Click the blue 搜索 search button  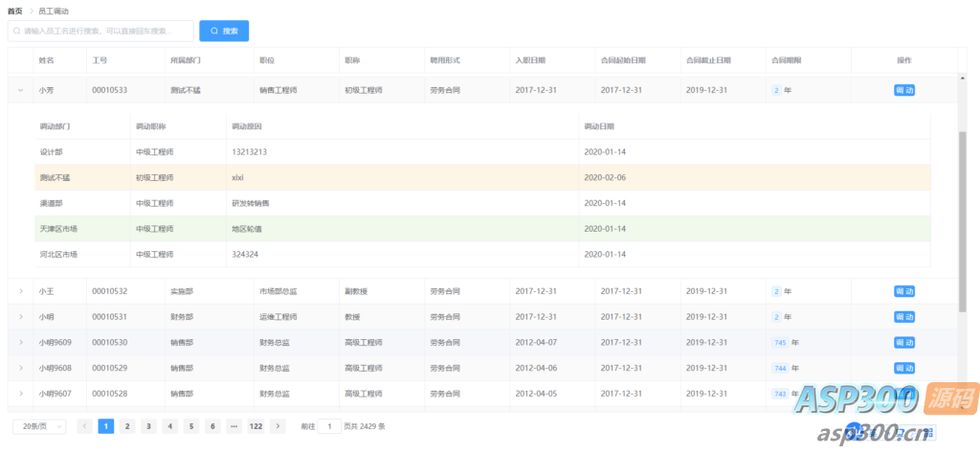[x=224, y=31]
